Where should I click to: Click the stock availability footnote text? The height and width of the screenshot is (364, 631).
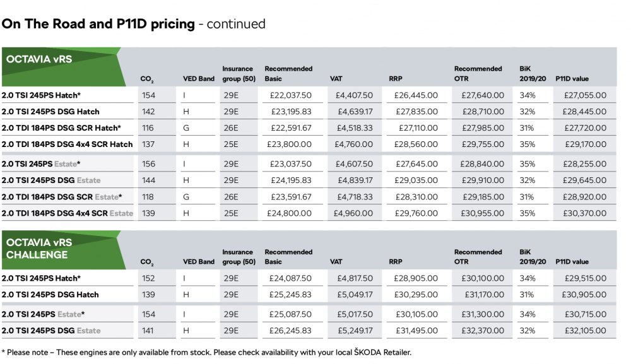pos(206,353)
